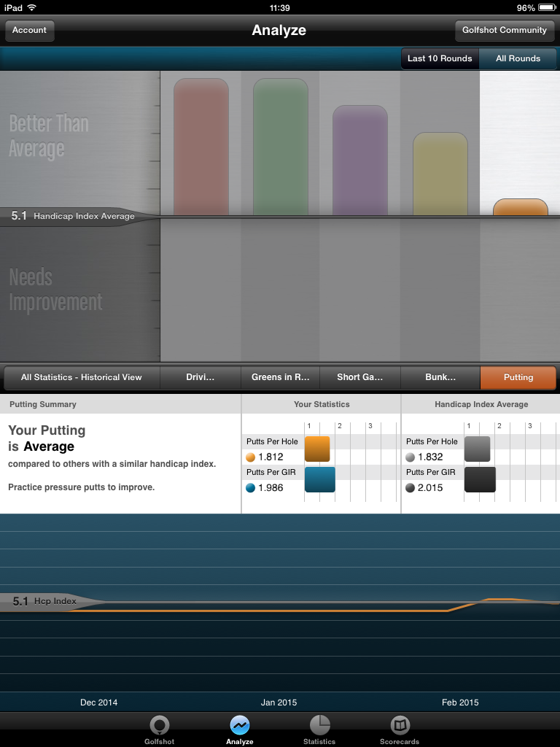This screenshot has width=560, height=747.
Task: Select the Analyze graph icon
Action: [x=239, y=725]
